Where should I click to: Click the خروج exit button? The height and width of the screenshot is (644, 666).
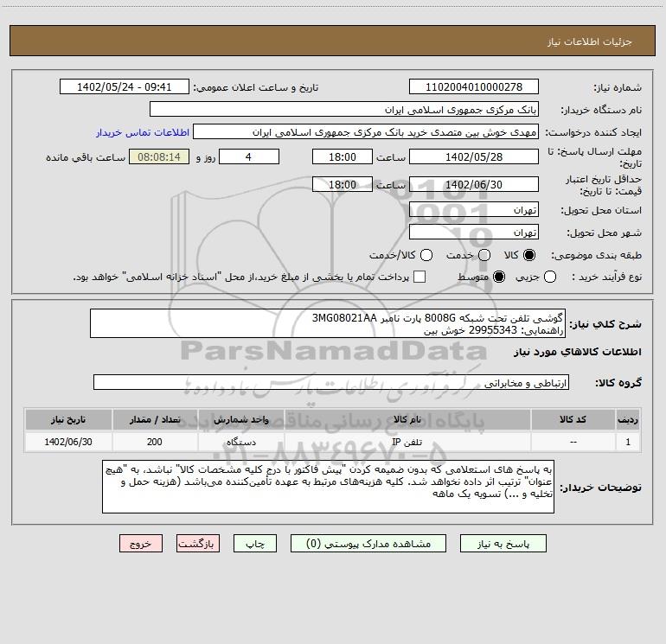pyautogui.click(x=141, y=544)
